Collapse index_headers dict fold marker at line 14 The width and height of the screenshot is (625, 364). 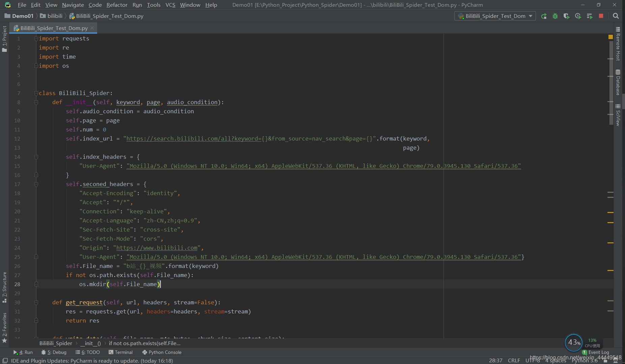pyautogui.click(x=36, y=157)
